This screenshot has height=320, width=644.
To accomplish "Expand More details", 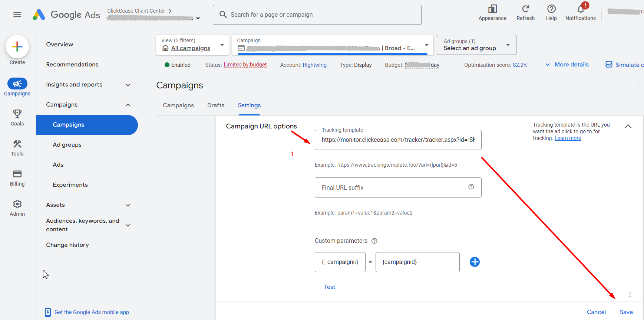I will [x=567, y=65].
